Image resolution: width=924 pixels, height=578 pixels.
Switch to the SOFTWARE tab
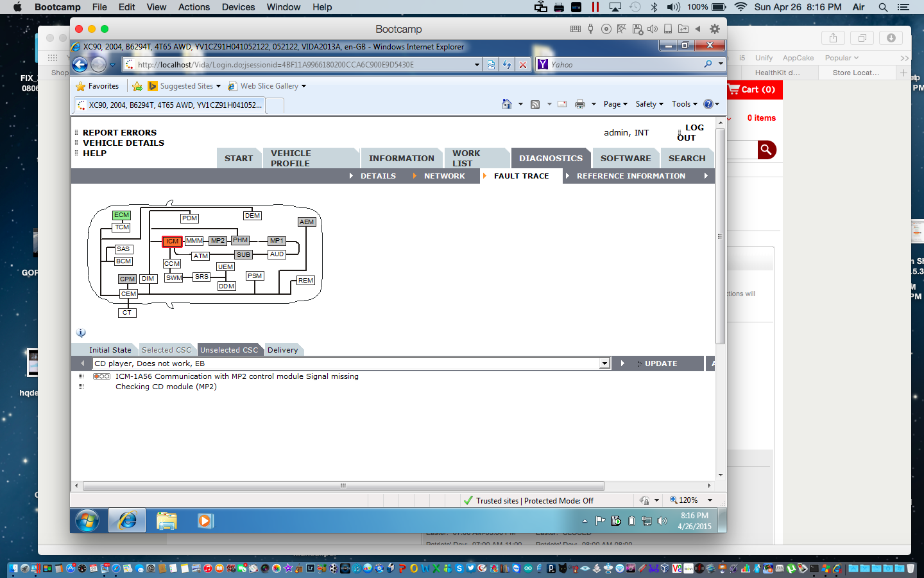[625, 158]
